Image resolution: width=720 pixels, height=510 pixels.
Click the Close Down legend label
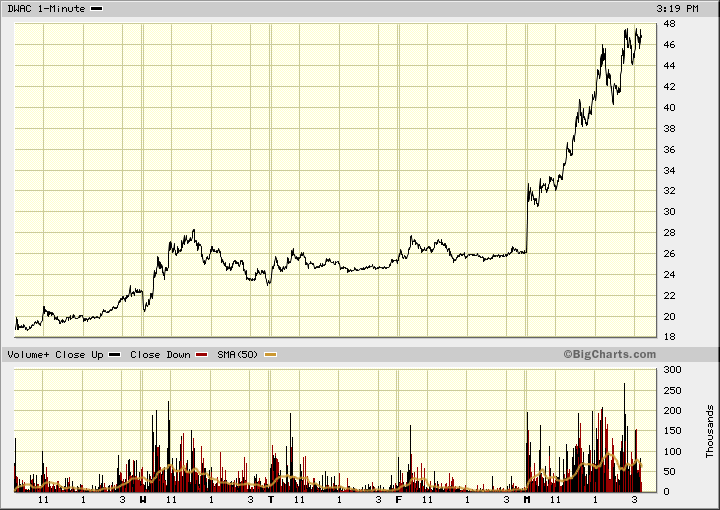pos(160,355)
